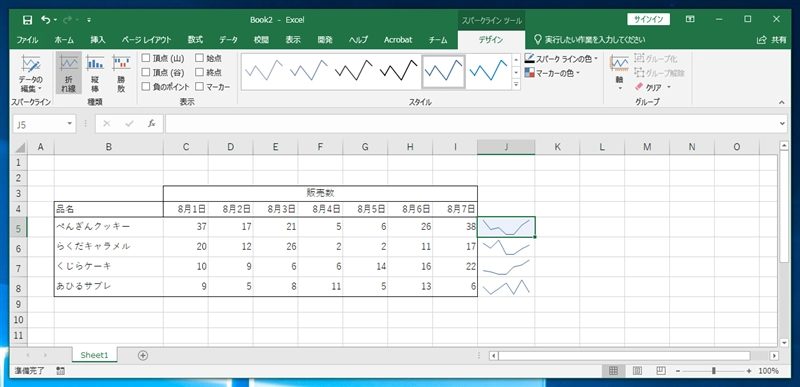This screenshot has height=387, width=800.
Task: Click the zoom slider handle
Action: click(714, 371)
